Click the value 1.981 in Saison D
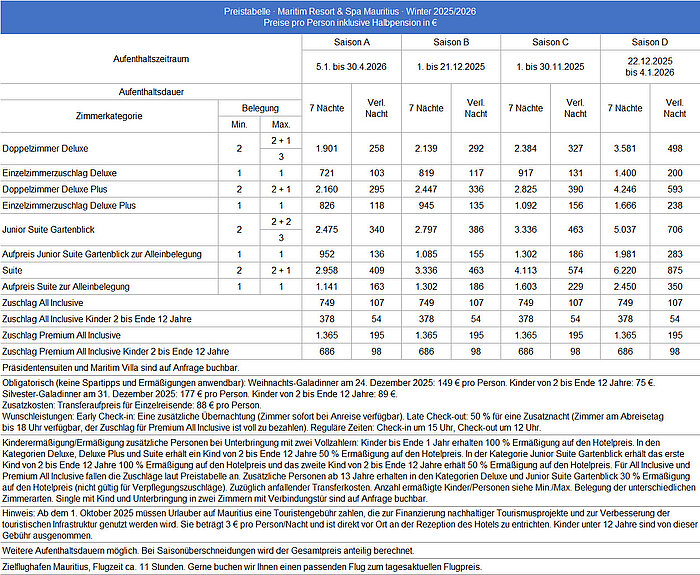This screenshot has height=575, width=700. point(625,254)
